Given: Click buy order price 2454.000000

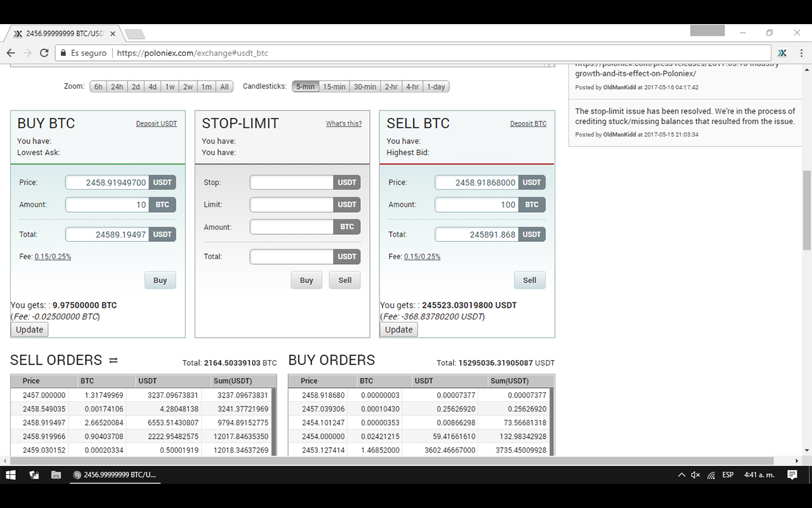Looking at the screenshot, I should (x=324, y=436).
